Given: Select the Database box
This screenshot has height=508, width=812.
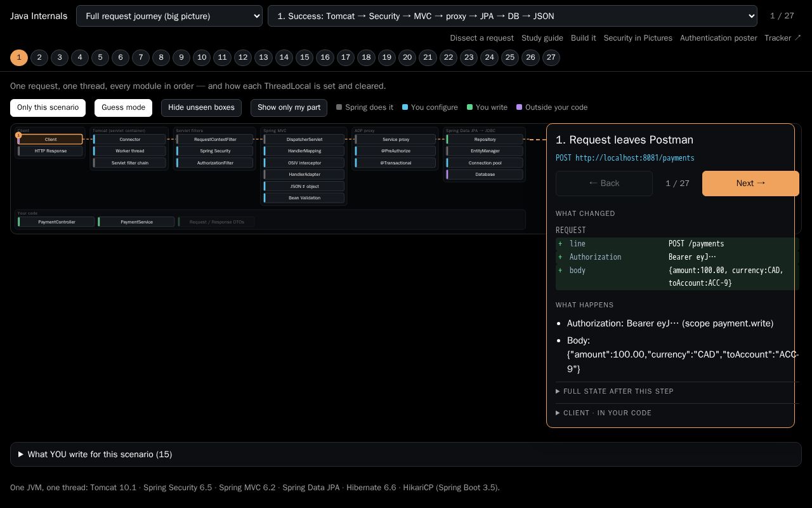Looking at the screenshot, I should [x=485, y=174].
